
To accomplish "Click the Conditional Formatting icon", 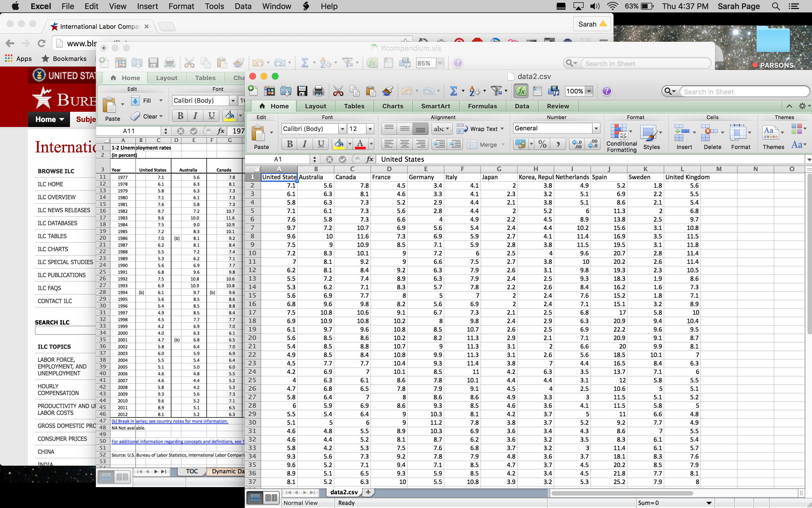I will click(619, 132).
